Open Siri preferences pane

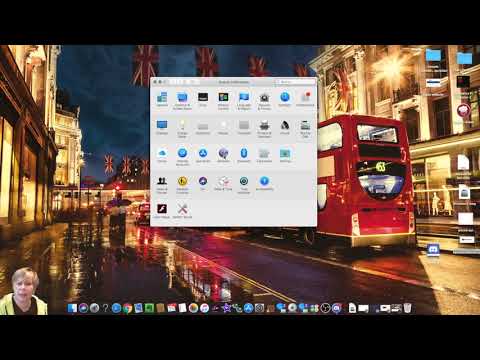(203, 181)
